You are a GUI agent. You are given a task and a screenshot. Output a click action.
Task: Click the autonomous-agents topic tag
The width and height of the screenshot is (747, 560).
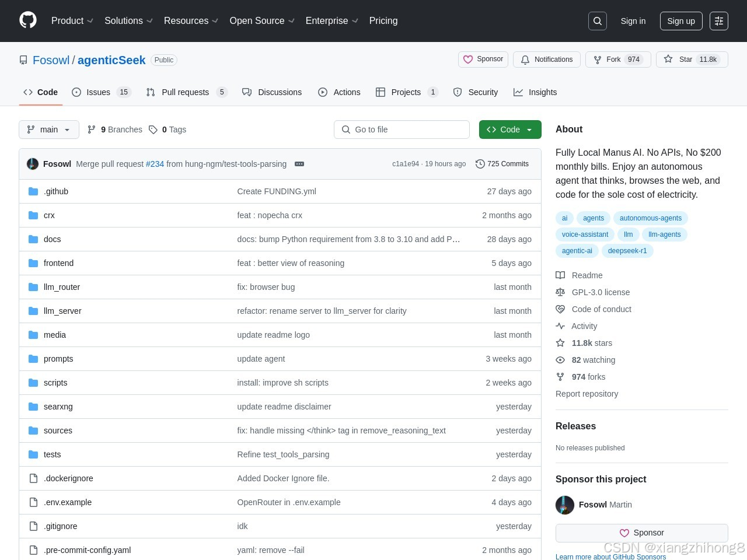651,218
